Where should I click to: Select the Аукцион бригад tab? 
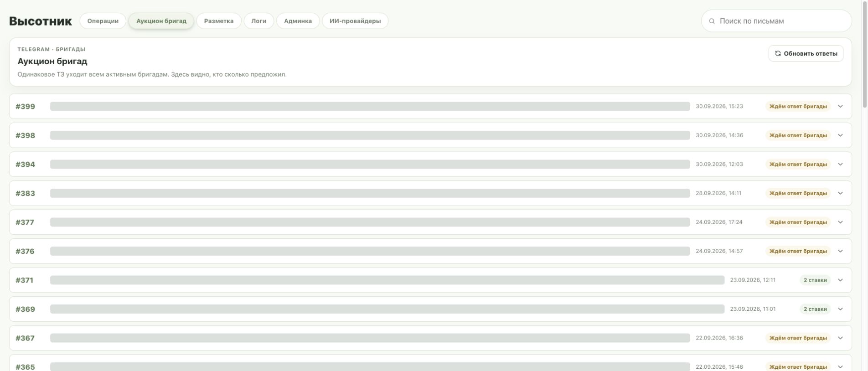point(161,21)
